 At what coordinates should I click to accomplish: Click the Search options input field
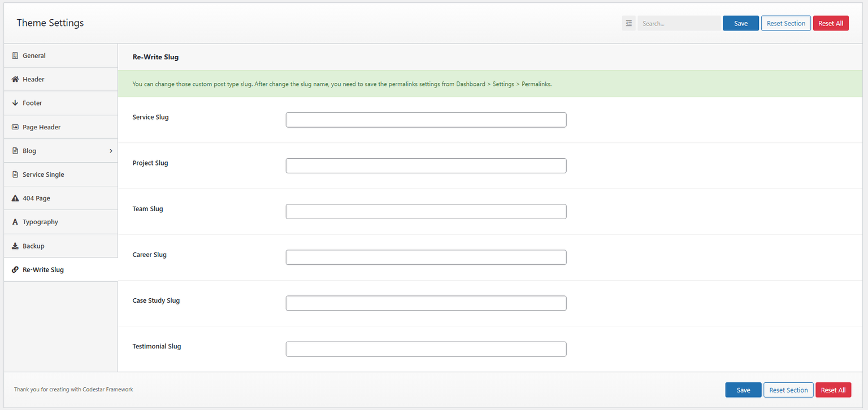678,24
